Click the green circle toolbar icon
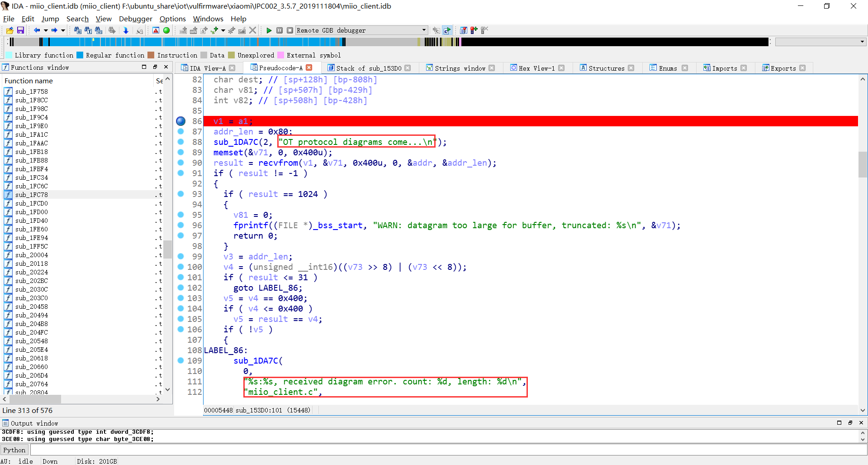Screen dimensions: 868x465 (x=166, y=30)
